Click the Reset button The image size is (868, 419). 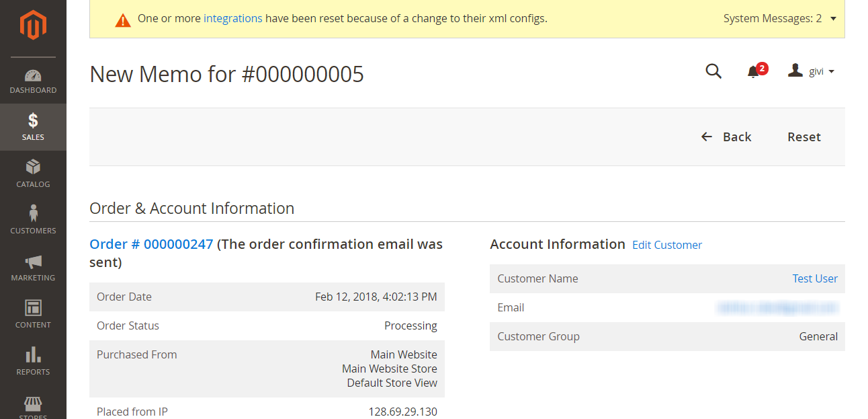(804, 137)
